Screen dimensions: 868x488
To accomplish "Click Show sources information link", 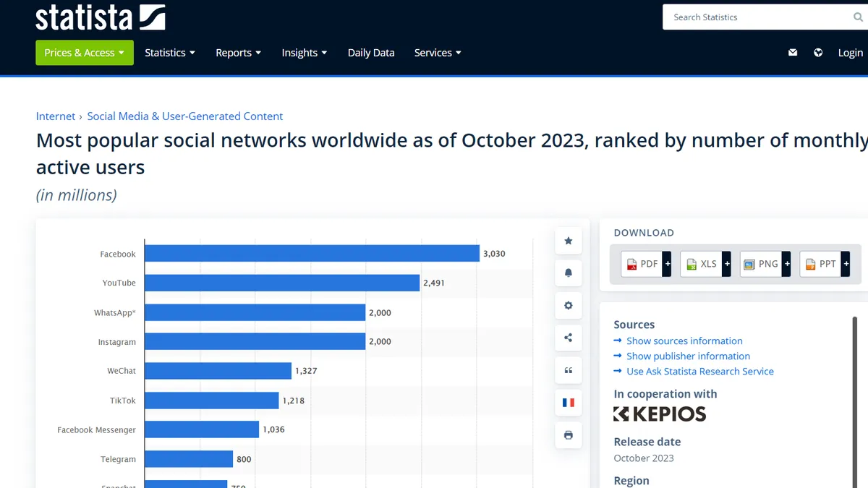I will pos(684,341).
